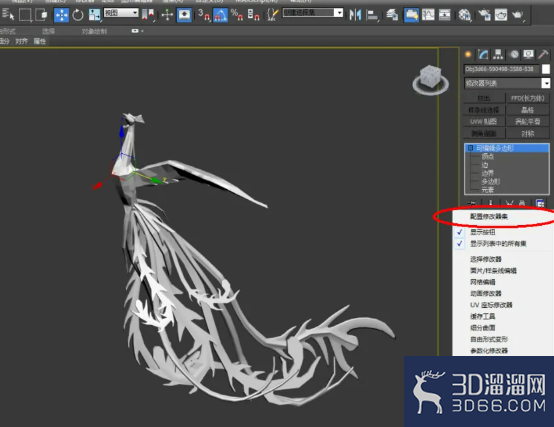This screenshot has height=427, width=554.
Task: Choose the rectangular selection region tool
Action: 25,15
